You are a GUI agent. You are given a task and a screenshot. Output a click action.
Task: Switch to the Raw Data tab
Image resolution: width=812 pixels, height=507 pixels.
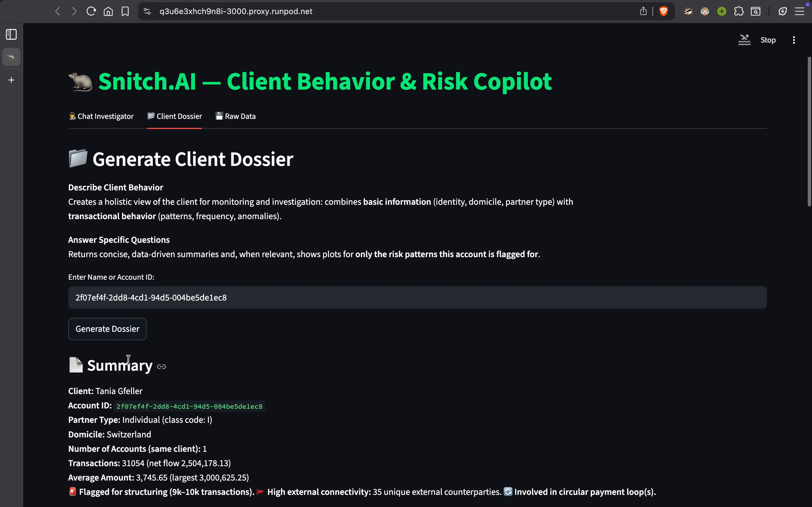(235, 116)
